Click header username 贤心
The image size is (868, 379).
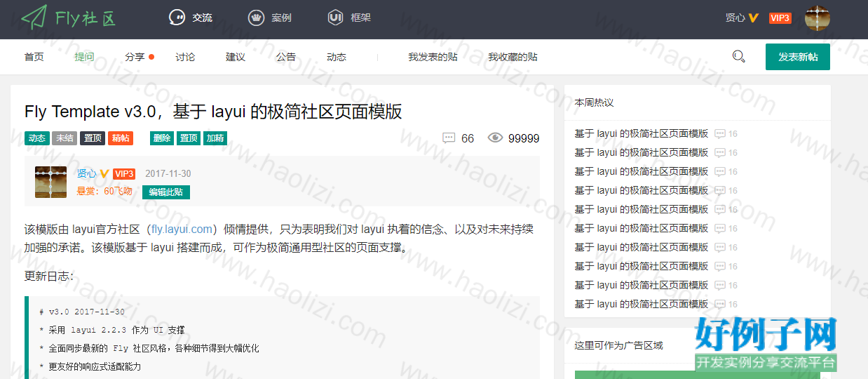735,18
